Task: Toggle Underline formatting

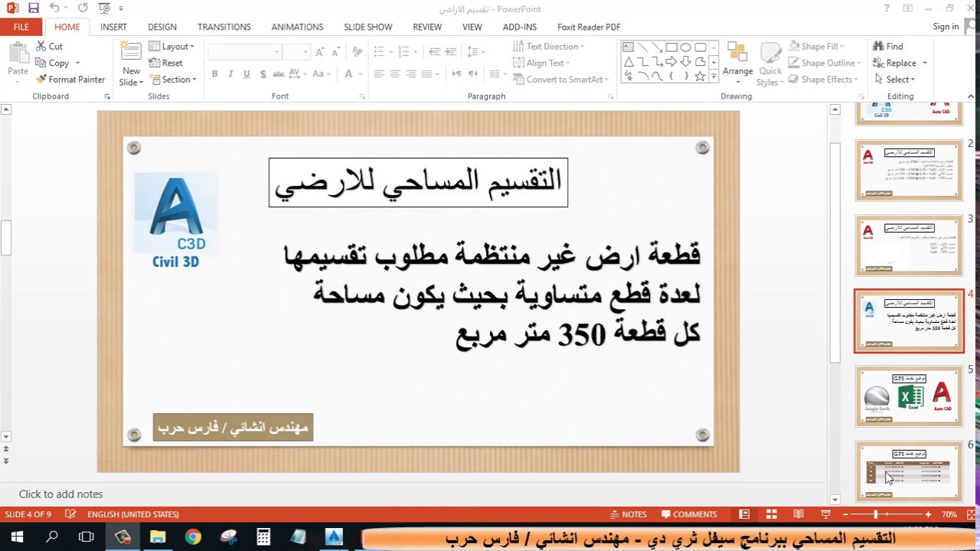Action: pyautogui.click(x=247, y=74)
